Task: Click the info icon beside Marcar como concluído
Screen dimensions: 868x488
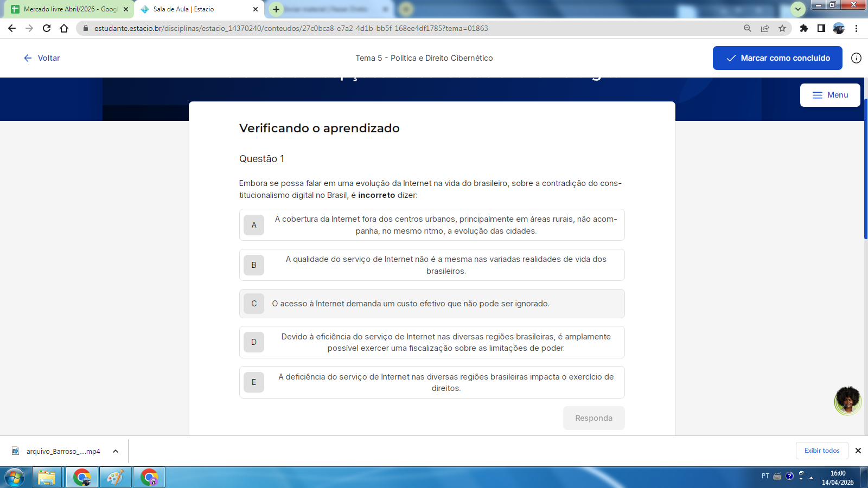Action: click(856, 58)
